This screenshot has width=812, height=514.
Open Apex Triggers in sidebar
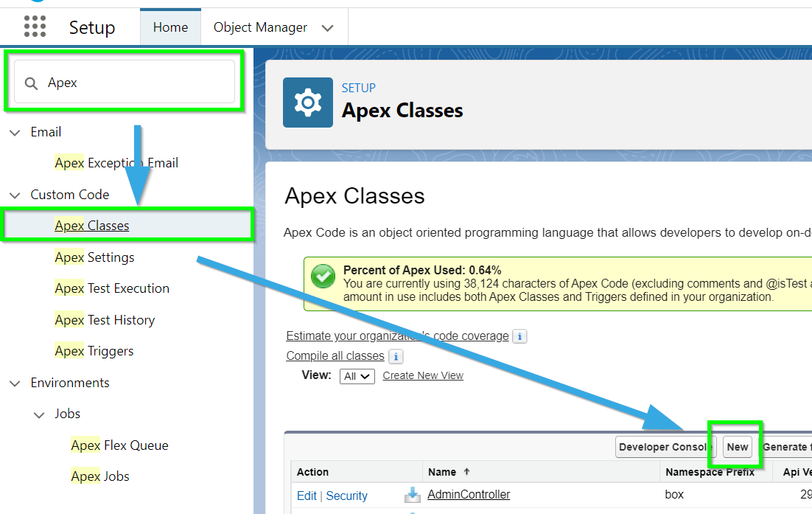click(94, 351)
